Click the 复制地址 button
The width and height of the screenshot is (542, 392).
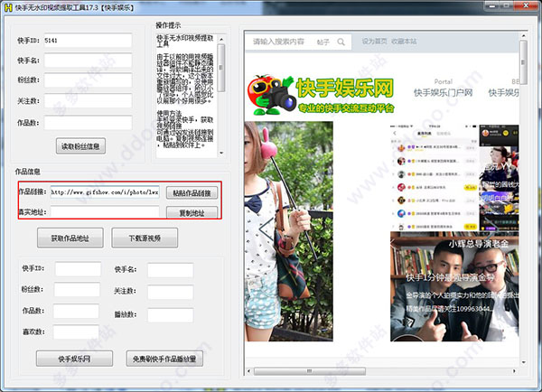coord(192,212)
